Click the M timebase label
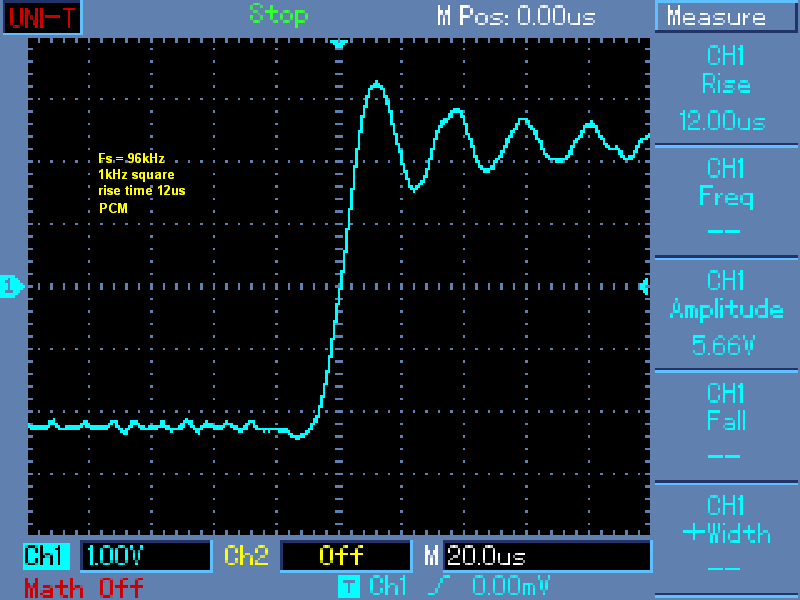 click(x=432, y=556)
